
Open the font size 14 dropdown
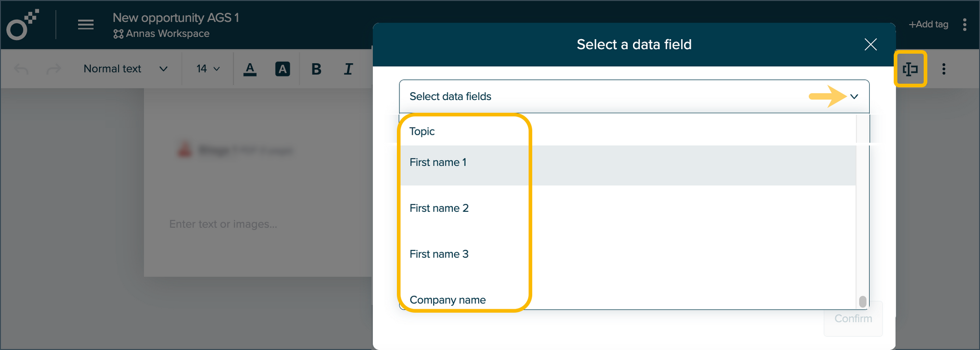(x=208, y=69)
